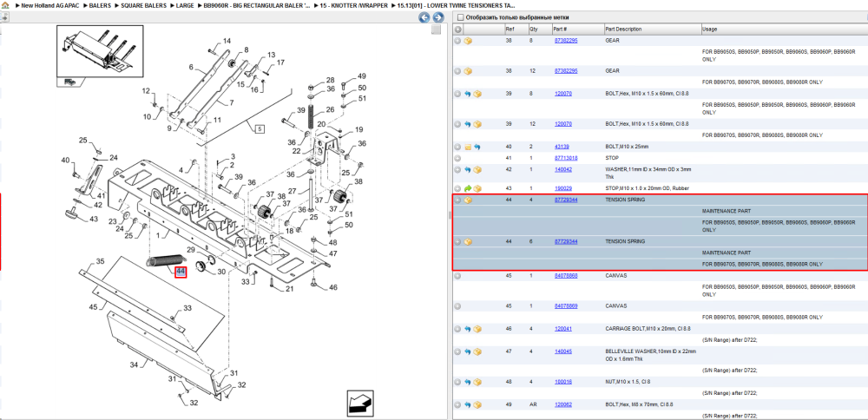
Task: Select callout number 34 in diagram
Action: tap(134, 364)
